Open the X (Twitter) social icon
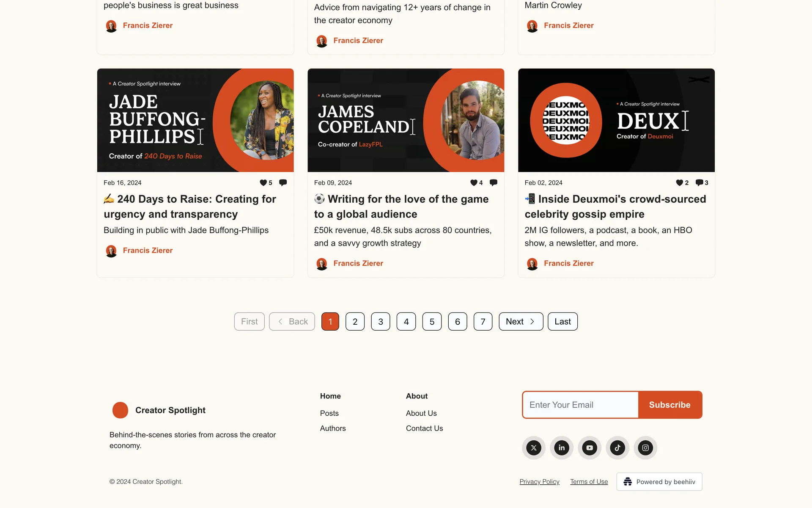Viewport: 812px width, 508px height. coord(534,447)
